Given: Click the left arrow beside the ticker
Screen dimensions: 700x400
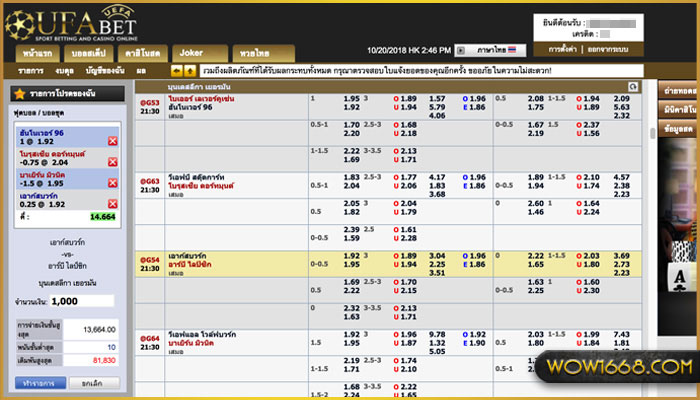Looking at the screenshot, I should [x=177, y=71].
